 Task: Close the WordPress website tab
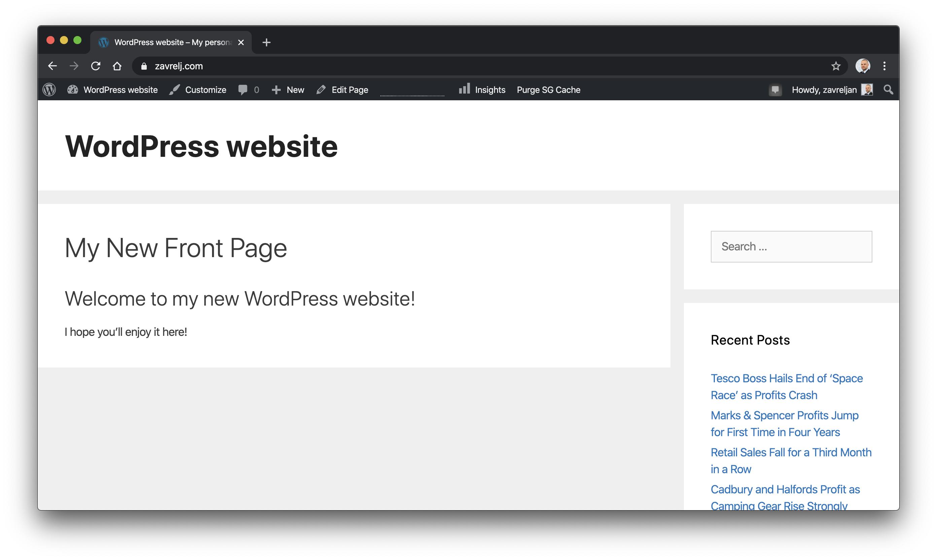pos(241,42)
